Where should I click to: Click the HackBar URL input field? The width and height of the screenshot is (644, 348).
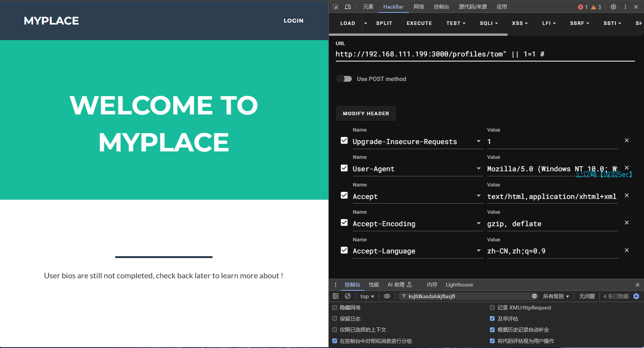click(485, 54)
